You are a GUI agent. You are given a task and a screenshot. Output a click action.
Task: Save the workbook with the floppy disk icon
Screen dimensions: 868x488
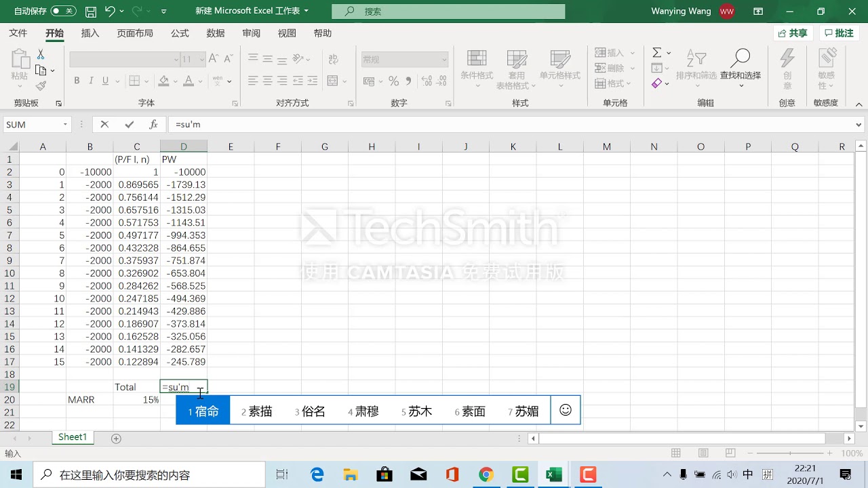click(91, 12)
